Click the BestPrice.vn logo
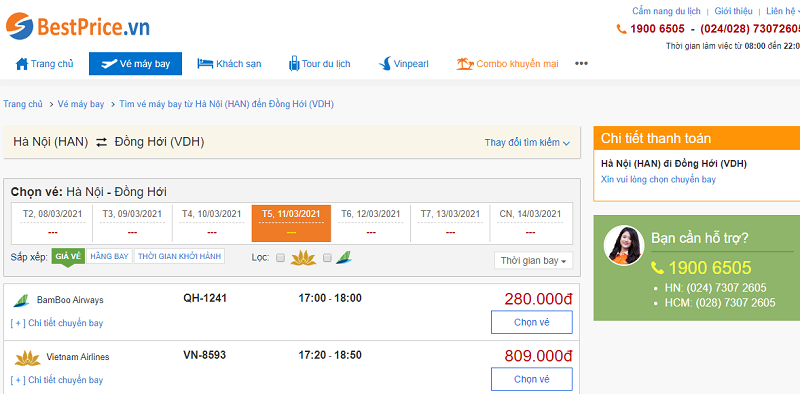 click(x=78, y=26)
